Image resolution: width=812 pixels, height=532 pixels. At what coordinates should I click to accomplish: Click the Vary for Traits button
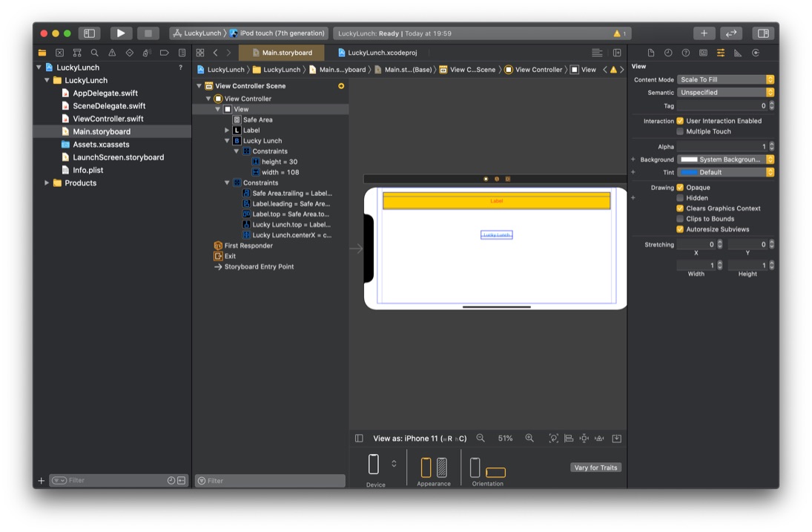point(595,467)
